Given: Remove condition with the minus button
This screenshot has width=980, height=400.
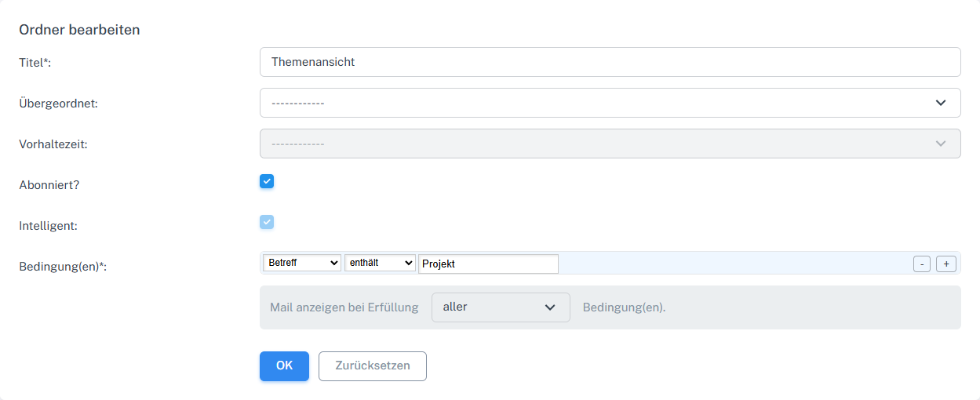Looking at the screenshot, I should coord(922,264).
